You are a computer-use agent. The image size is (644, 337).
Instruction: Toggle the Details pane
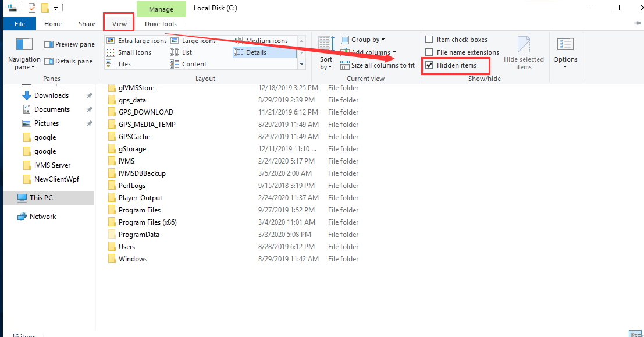[x=68, y=61]
